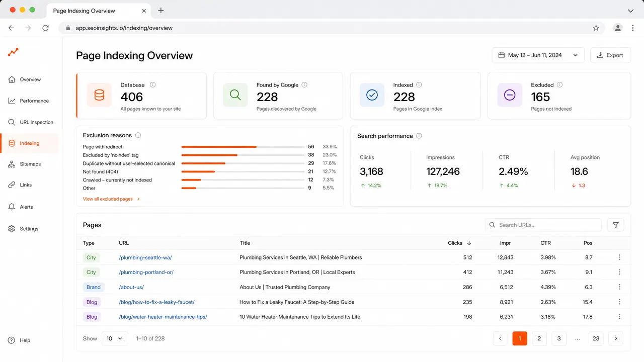Click info icon next to Excluded
Image resolution: width=644 pixels, height=362 pixels.
coord(559,85)
